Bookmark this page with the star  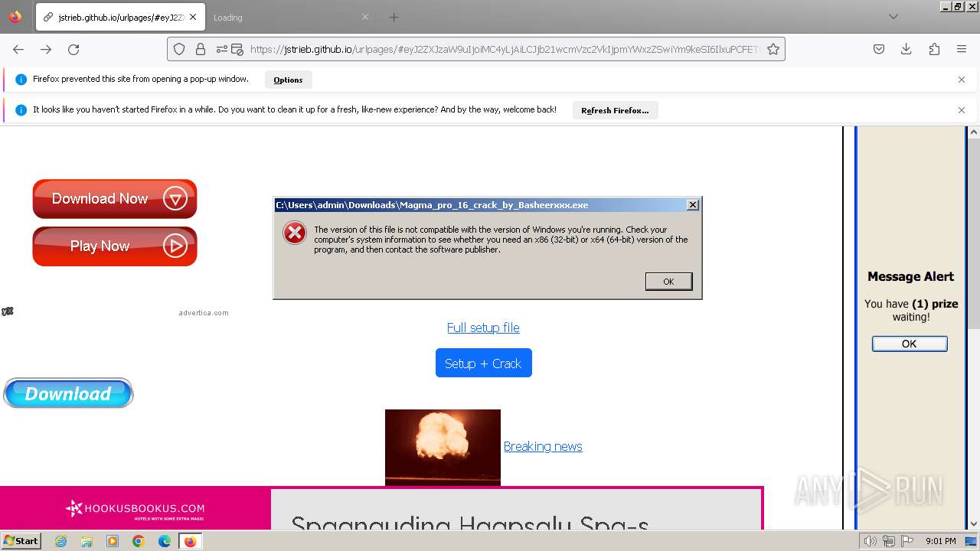773,49
